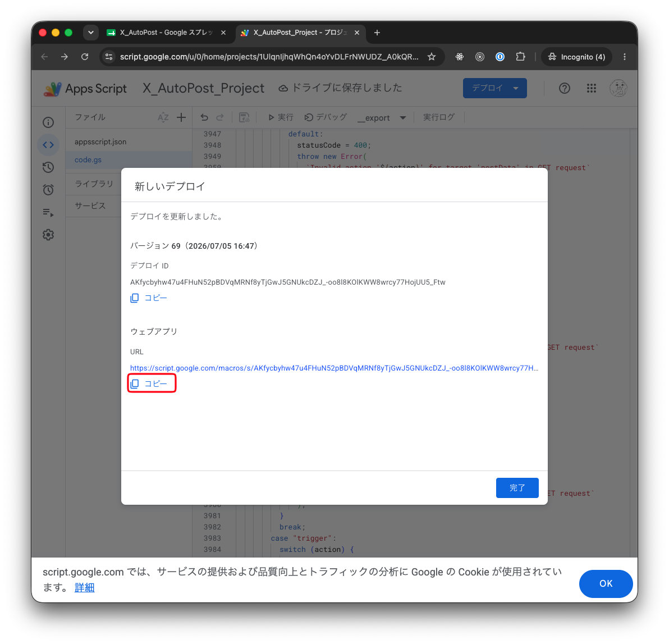This screenshot has width=669, height=644.
Task: Switch to X_AutoPost Google Sheets tab
Action: [x=166, y=33]
